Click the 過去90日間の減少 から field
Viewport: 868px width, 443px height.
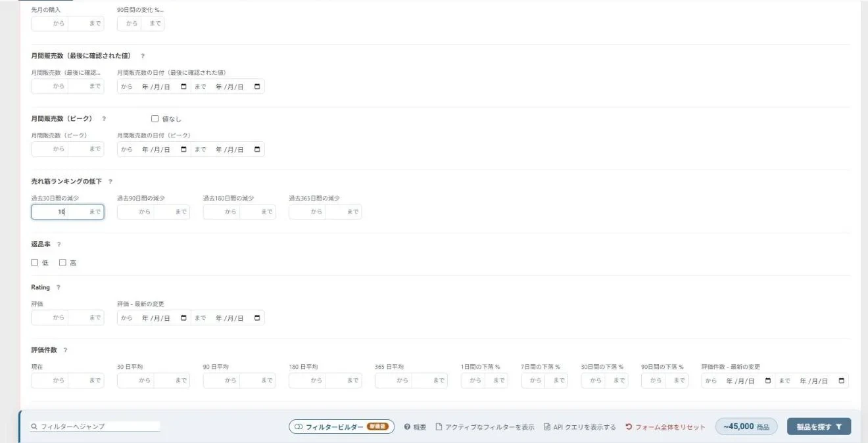pos(135,212)
